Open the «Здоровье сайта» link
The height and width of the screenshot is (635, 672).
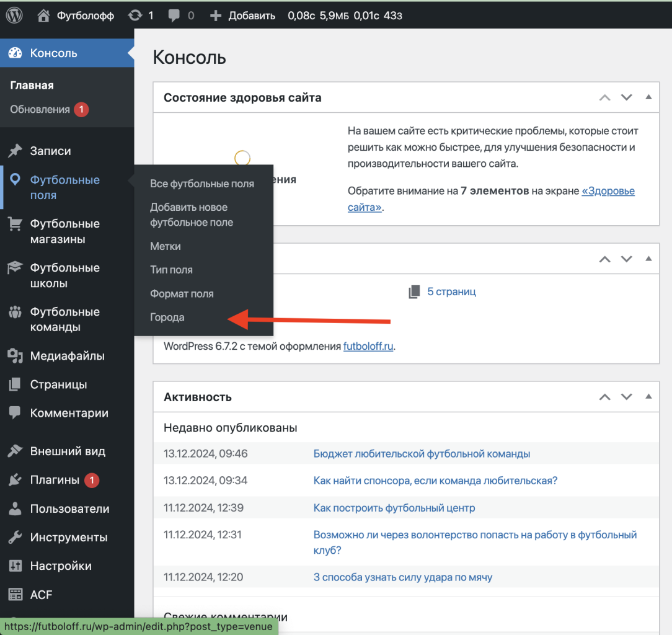coord(608,191)
